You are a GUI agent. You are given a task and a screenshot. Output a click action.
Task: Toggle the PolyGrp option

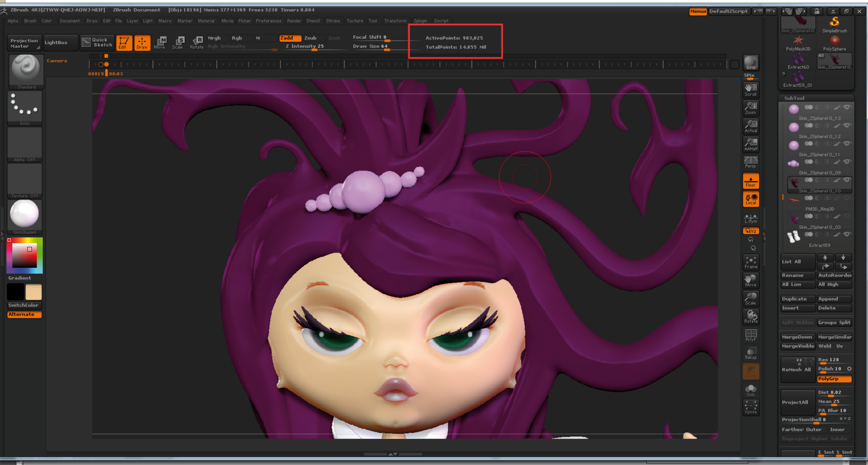834,379
